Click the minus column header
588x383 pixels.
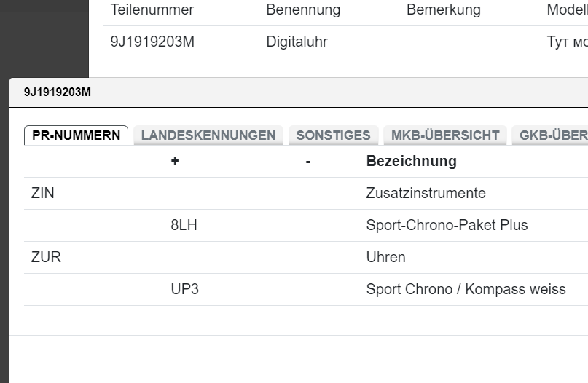click(308, 161)
